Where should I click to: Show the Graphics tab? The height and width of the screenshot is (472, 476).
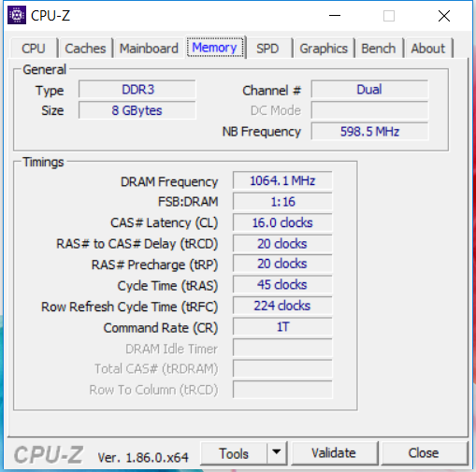[x=324, y=49]
